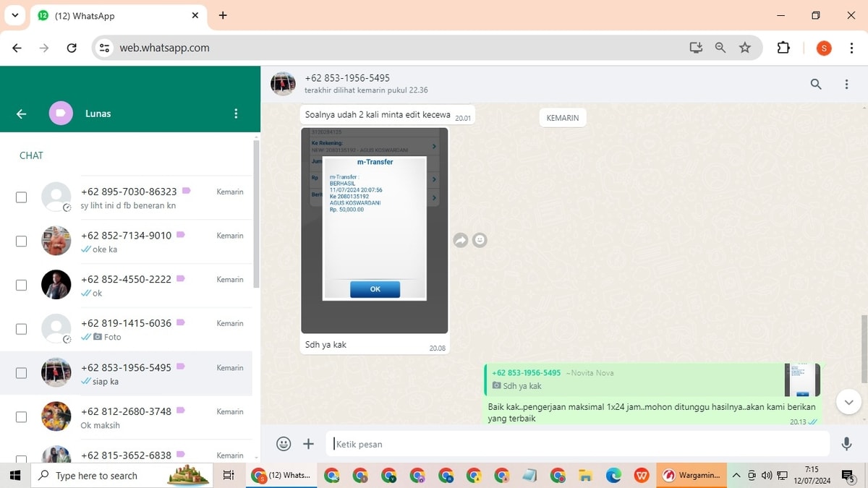Open WPS Office from the taskbar

(x=642, y=476)
